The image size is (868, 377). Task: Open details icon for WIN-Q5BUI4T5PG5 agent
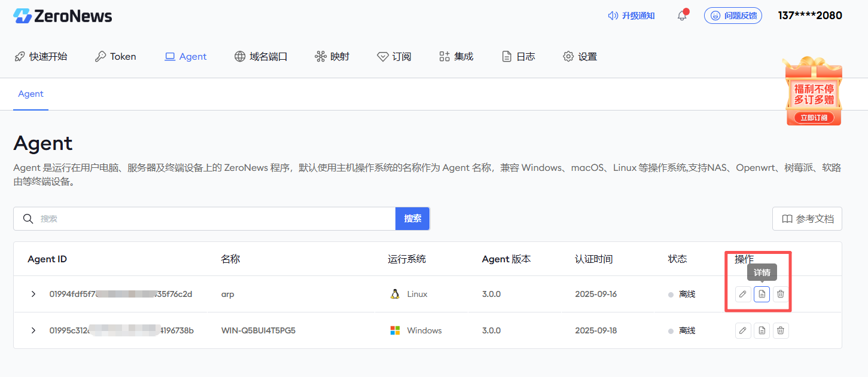coord(762,330)
